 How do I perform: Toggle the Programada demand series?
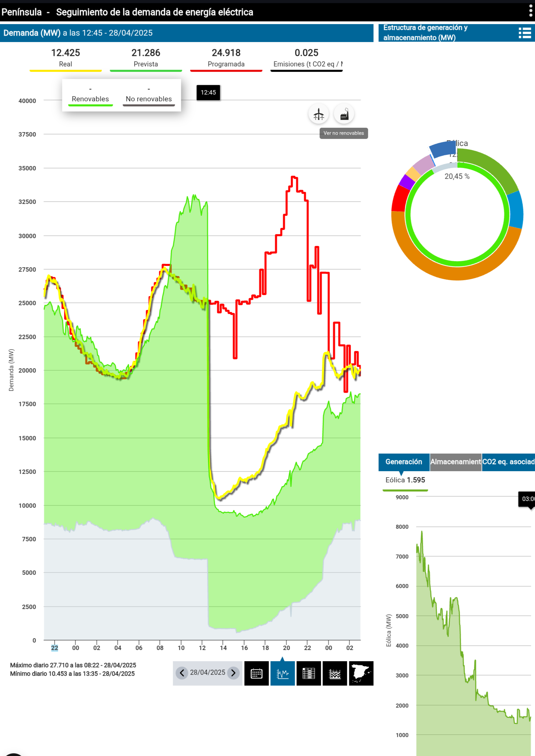point(226,58)
